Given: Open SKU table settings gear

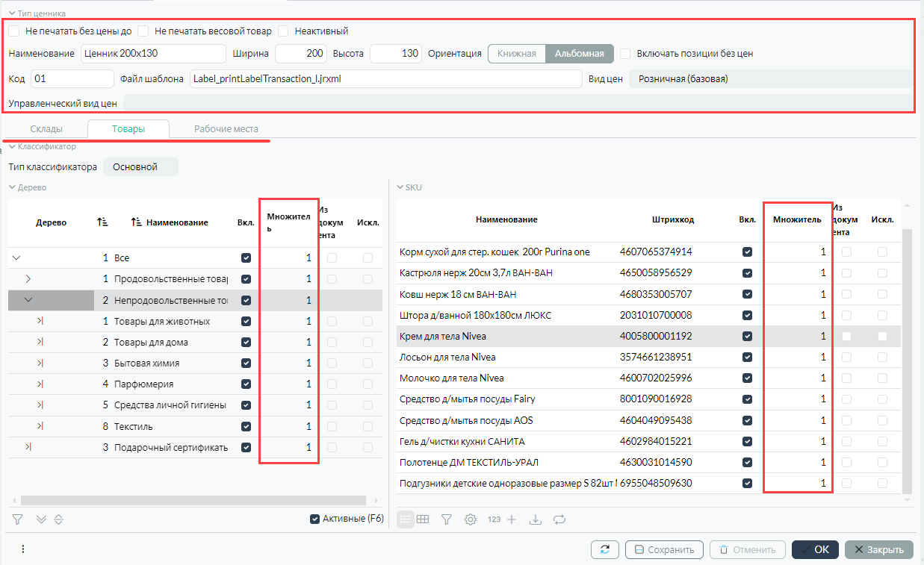Looking at the screenshot, I should point(471,519).
